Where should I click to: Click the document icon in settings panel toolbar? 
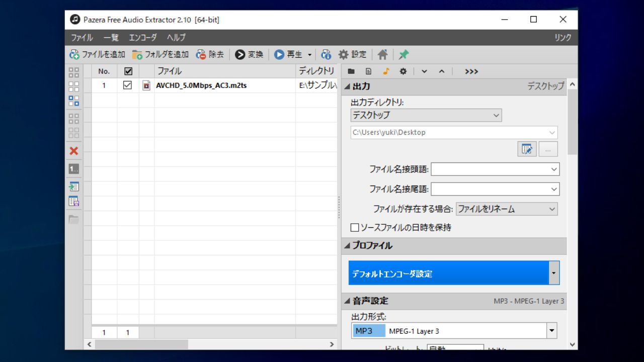point(368,71)
